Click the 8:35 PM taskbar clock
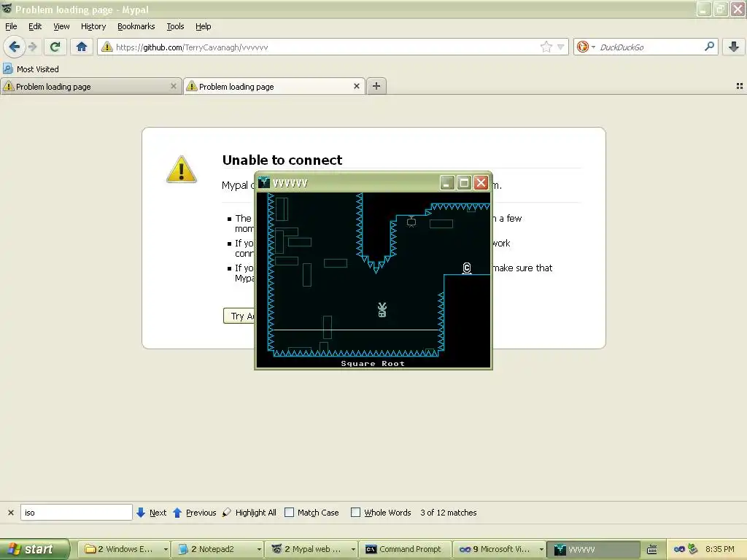Viewport: 747px width, 560px height. [720, 549]
